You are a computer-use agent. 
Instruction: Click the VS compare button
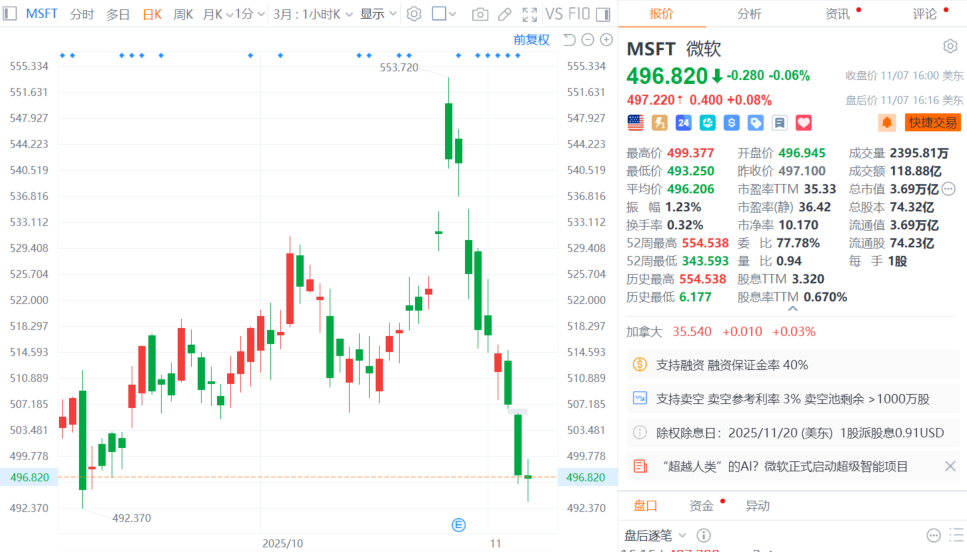[x=554, y=14]
